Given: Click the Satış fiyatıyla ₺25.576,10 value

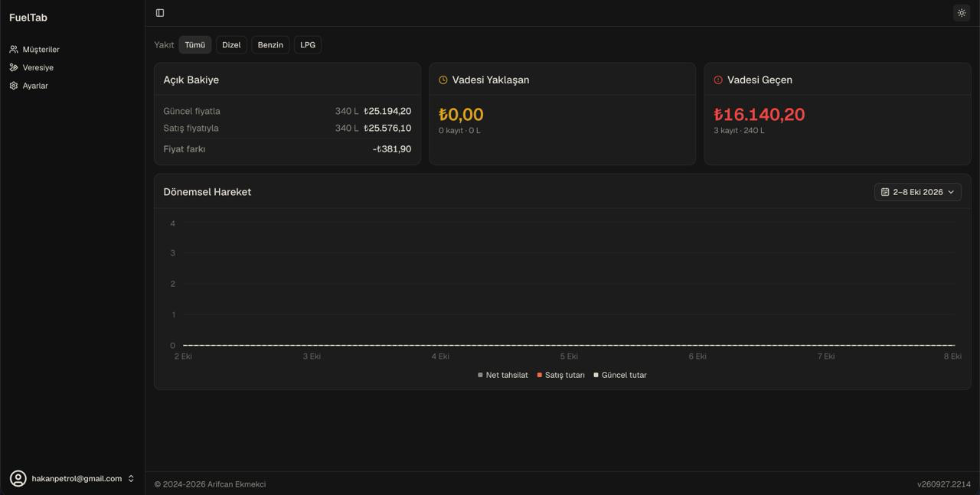Looking at the screenshot, I should 387,128.
